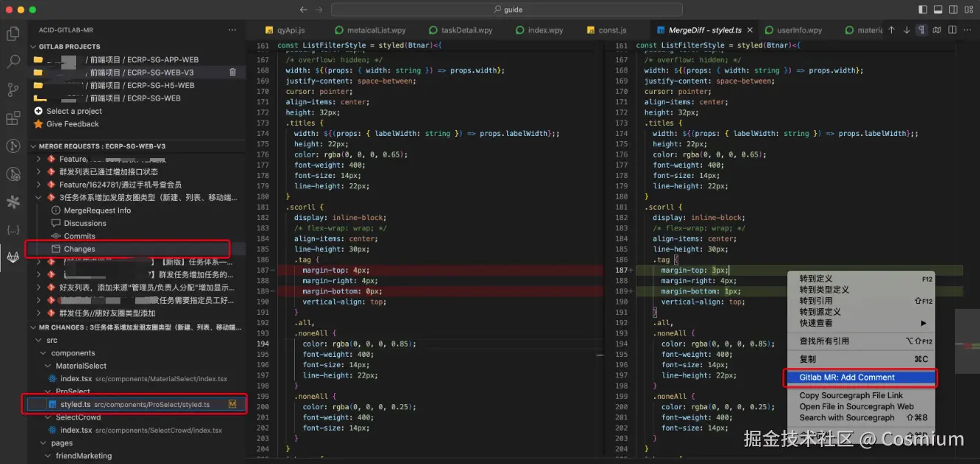The image size is (980, 464).
Task: Toggle the primary sidebar layout button
Action: 922,10
